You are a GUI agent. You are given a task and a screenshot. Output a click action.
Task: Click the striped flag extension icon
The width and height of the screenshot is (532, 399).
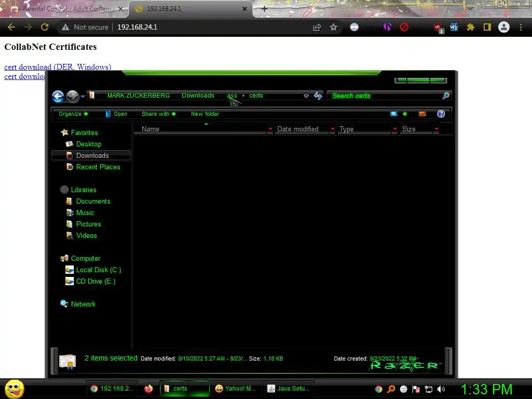tap(354, 27)
